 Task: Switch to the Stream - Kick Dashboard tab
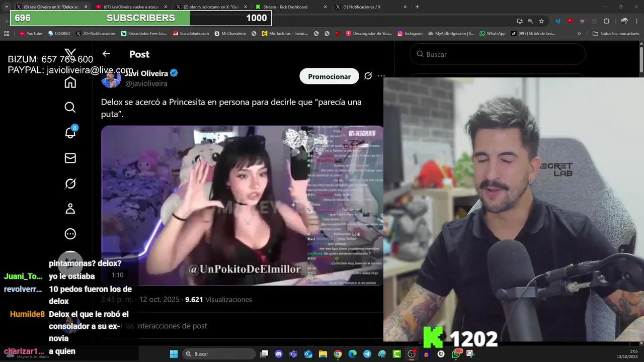pyautogui.click(x=291, y=7)
